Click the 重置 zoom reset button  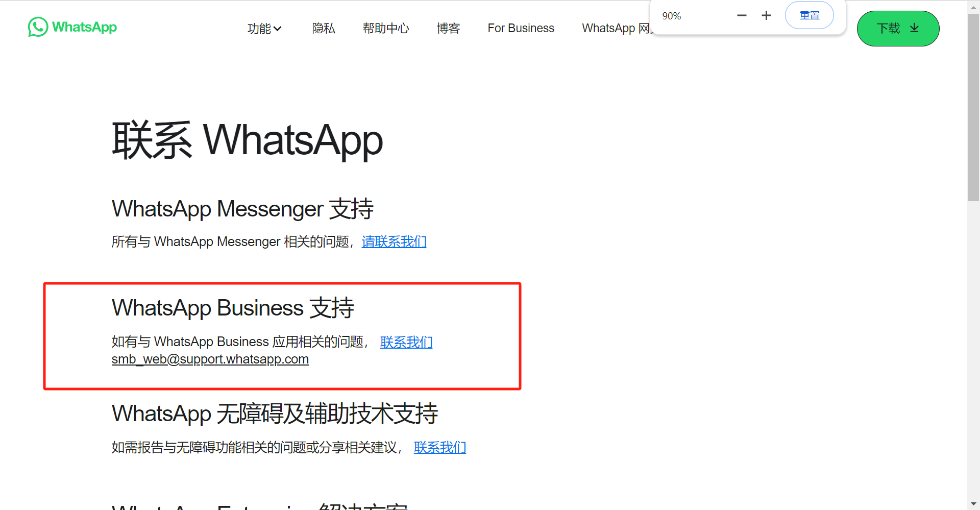(809, 16)
